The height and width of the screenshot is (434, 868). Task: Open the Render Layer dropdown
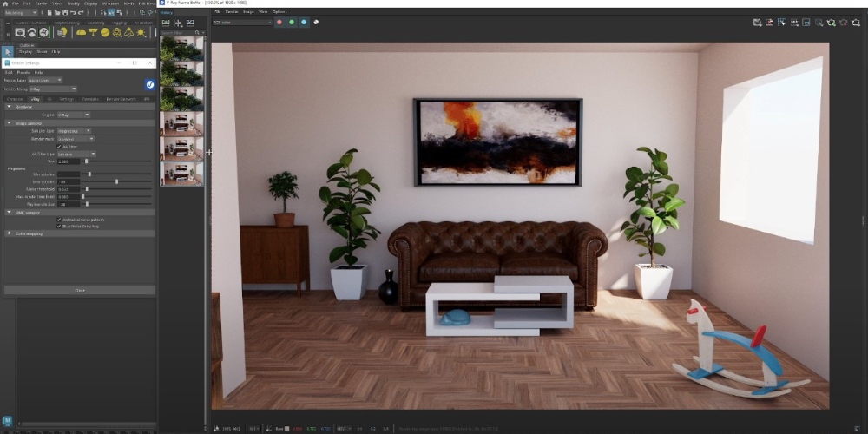point(45,80)
